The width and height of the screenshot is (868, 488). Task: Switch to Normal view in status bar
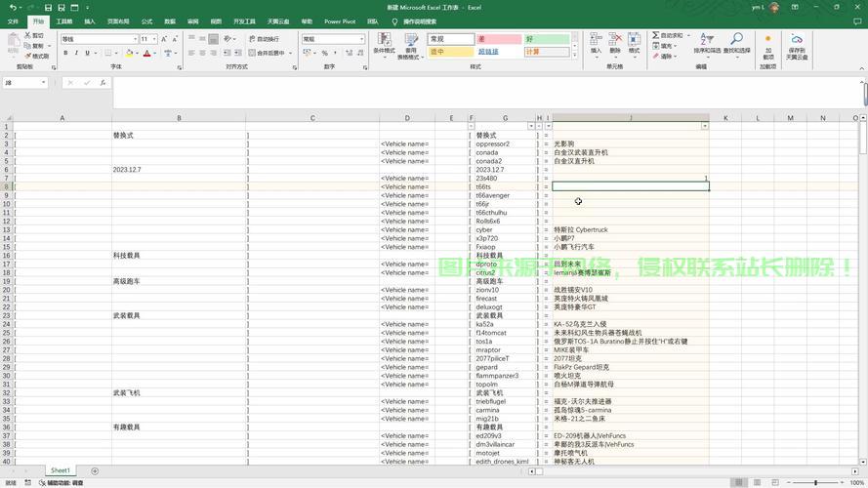coord(738,483)
